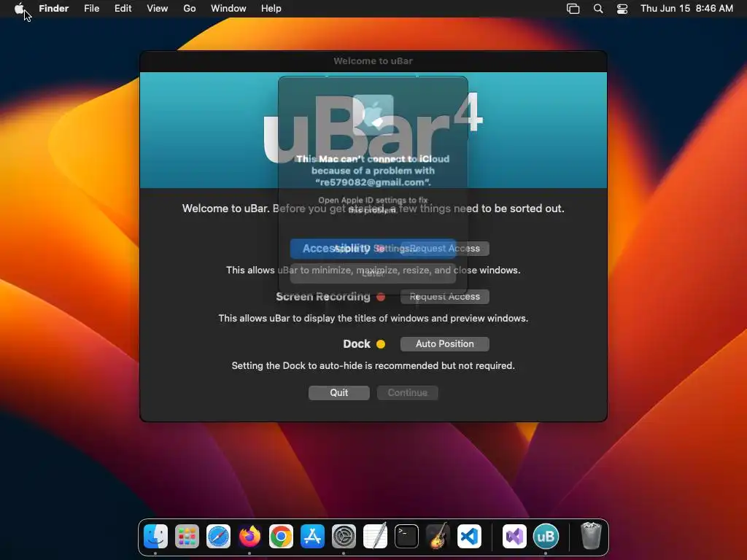
Task: Open Launchpad from the Dock
Action: pos(187,537)
